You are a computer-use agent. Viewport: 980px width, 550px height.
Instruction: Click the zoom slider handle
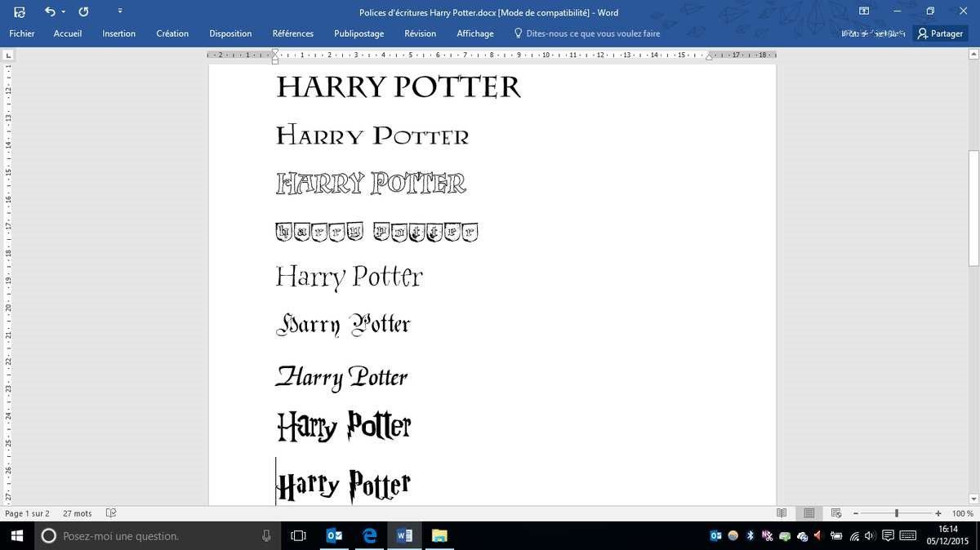click(x=897, y=513)
